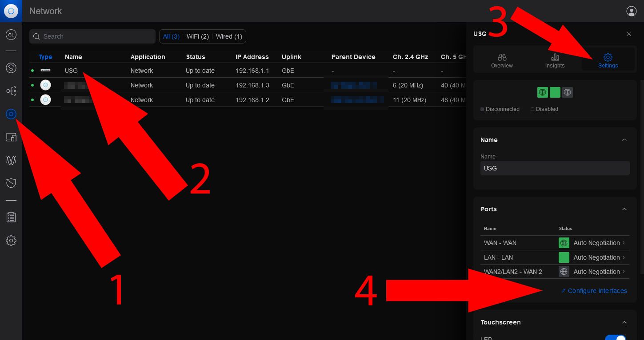Open the gear Settings icon in sidebar
Image resolution: width=644 pixels, height=340 pixels.
pyautogui.click(x=11, y=241)
